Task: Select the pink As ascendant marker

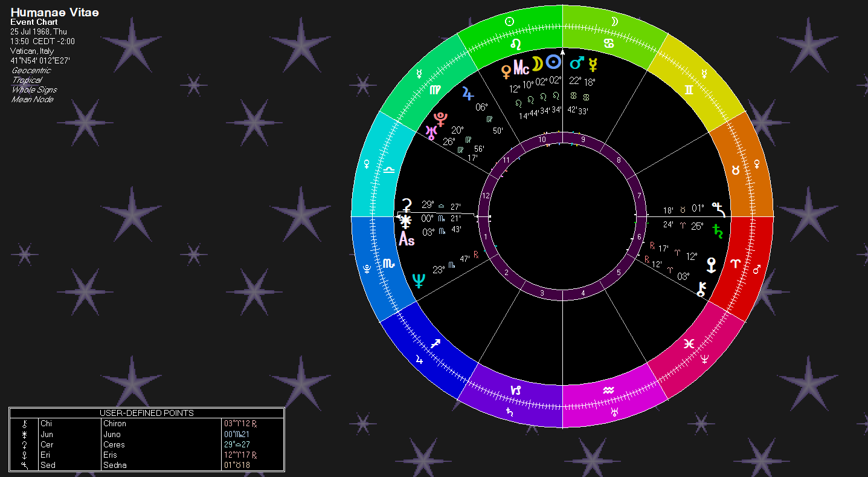Action: point(407,239)
